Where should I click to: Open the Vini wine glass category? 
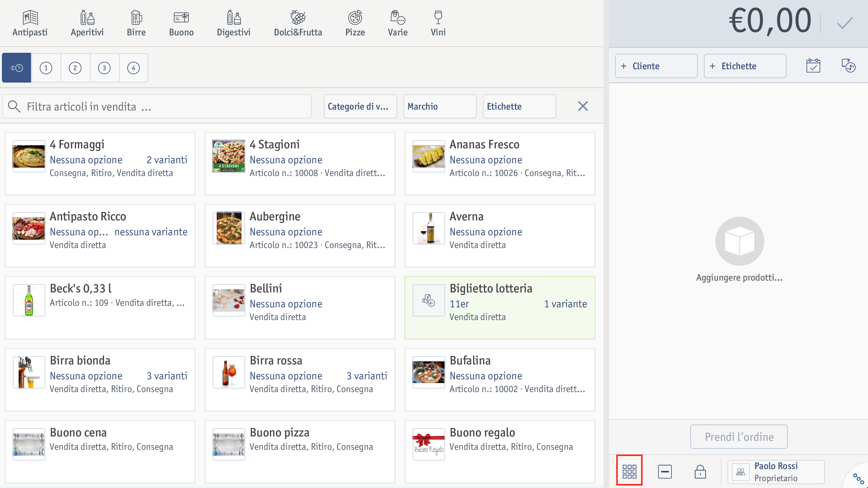click(438, 23)
